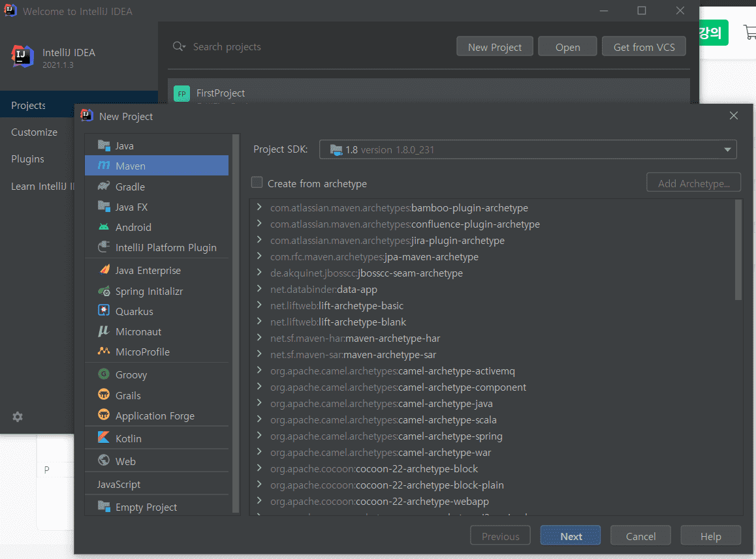This screenshot has height=559, width=756.
Task: Click the Web globe icon
Action: click(104, 461)
